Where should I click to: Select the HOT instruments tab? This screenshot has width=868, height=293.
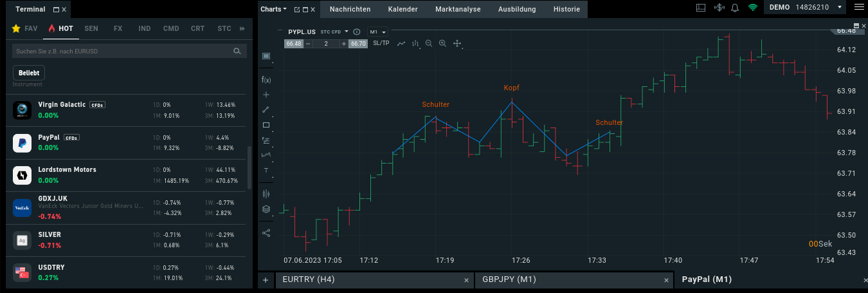(60, 28)
